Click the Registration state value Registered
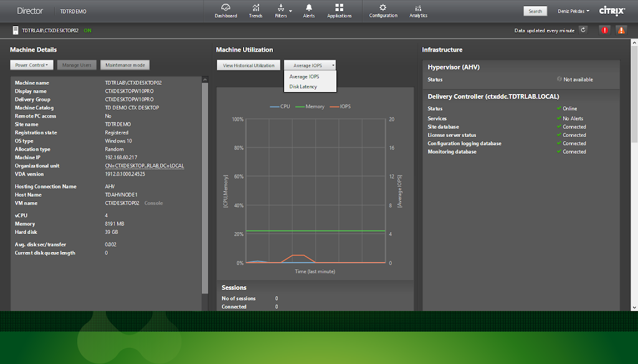The height and width of the screenshot is (364, 638). pos(117,133)
